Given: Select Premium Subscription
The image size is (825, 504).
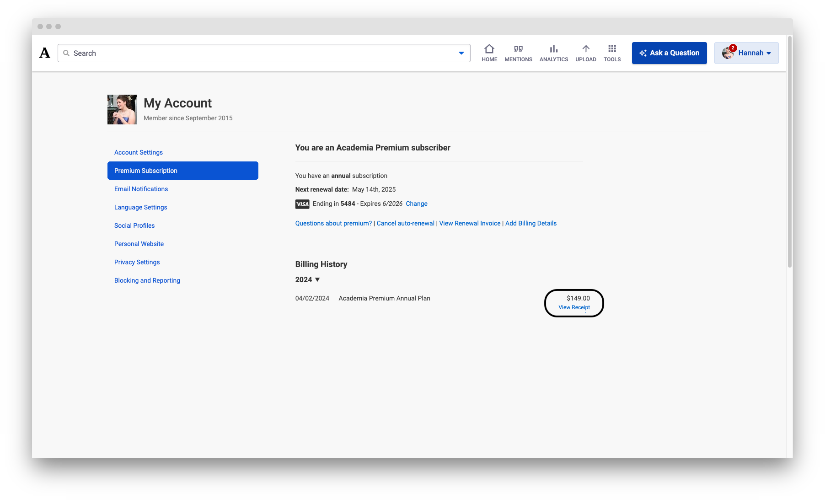Looking at the screenshot, I should [183, 171].
